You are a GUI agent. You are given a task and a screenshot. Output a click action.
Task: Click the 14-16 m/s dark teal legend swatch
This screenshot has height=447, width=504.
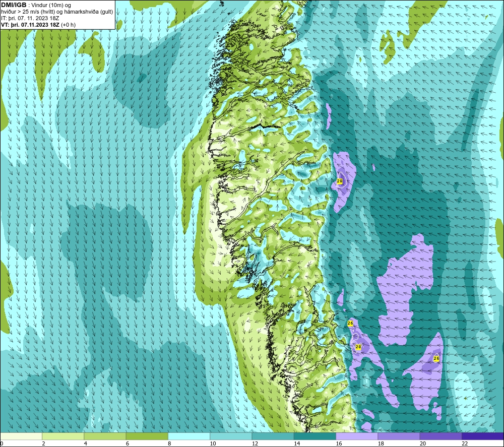pyautogui.click(x=315, y=436)
